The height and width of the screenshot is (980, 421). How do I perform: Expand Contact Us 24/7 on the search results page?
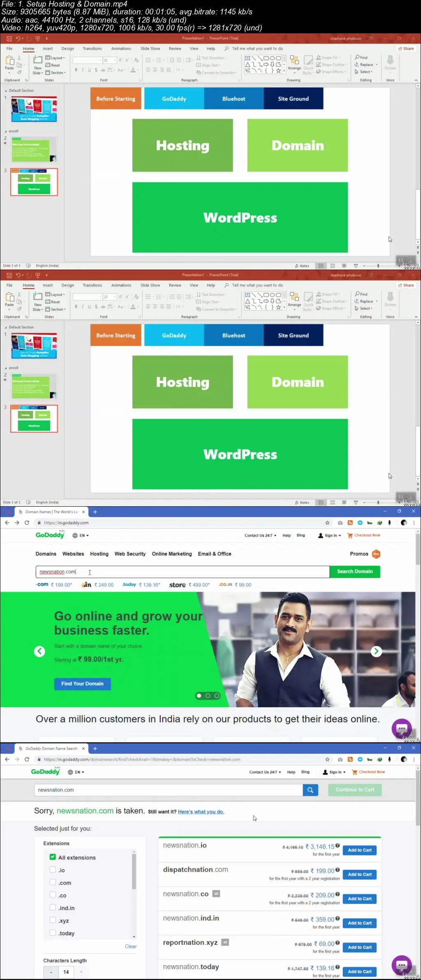pyautogui.click(x=265, y=772)
